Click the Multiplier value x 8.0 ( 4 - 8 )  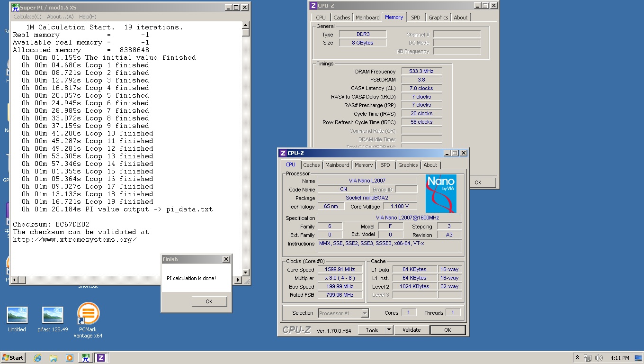(x=340, y=278)
